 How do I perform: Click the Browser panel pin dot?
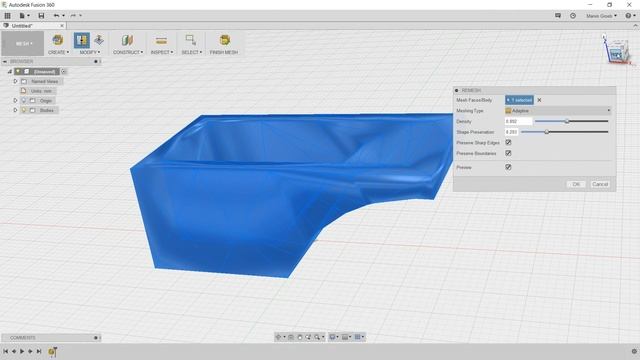tap(96, 62)
